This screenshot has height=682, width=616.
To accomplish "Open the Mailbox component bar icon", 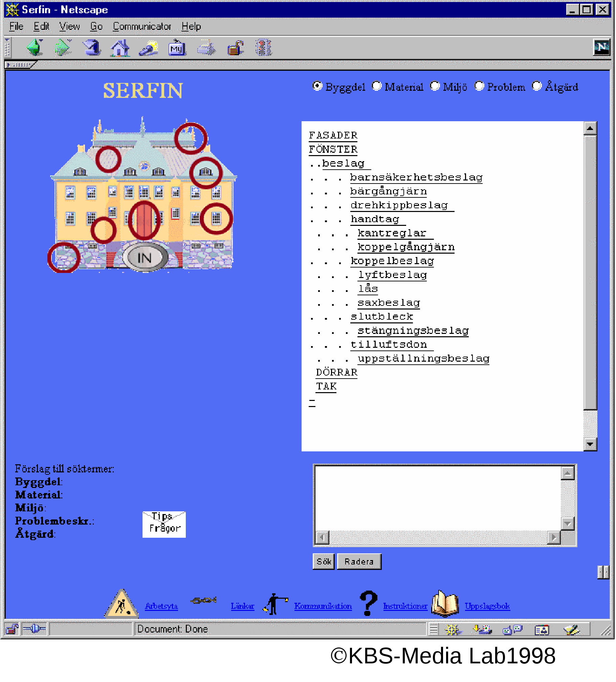I will (482, 630).
